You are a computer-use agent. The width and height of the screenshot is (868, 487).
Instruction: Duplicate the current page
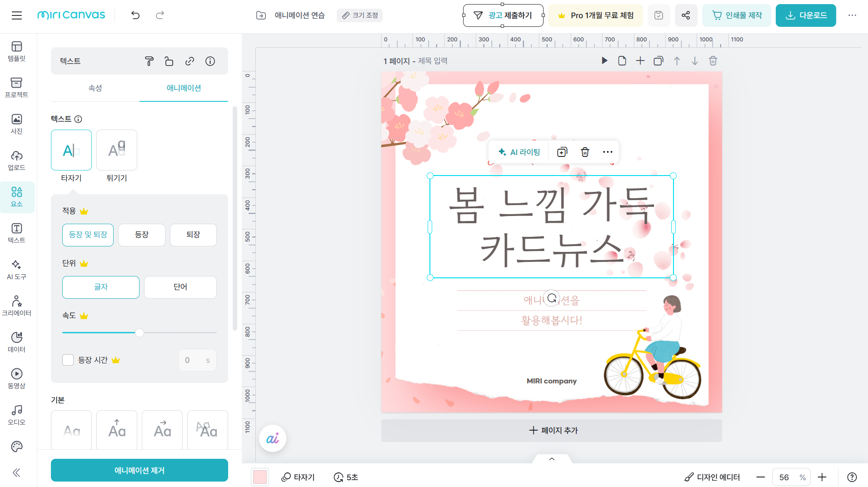click(x=658, y=61)
